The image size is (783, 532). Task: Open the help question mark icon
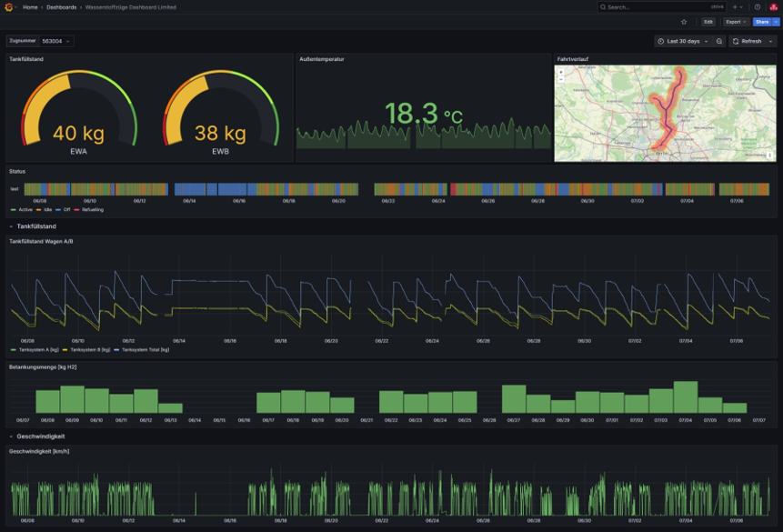[x=758, y=6]
